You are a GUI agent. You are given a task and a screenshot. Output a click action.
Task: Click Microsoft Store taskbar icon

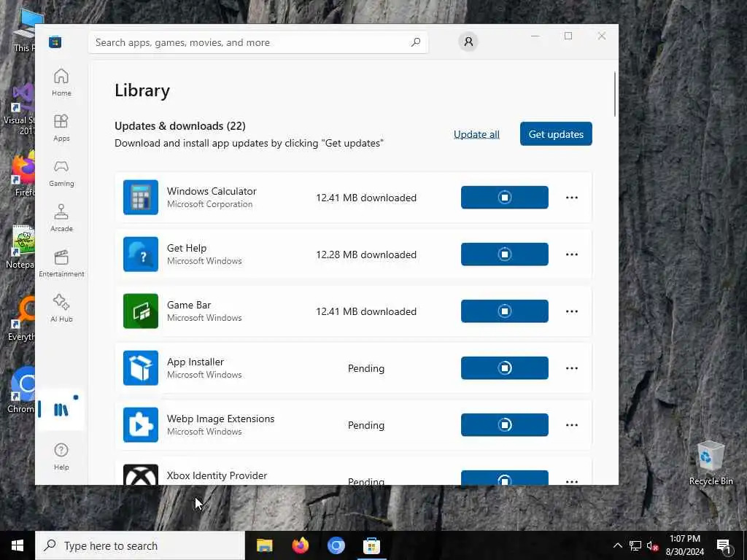[x=371, y=545]
